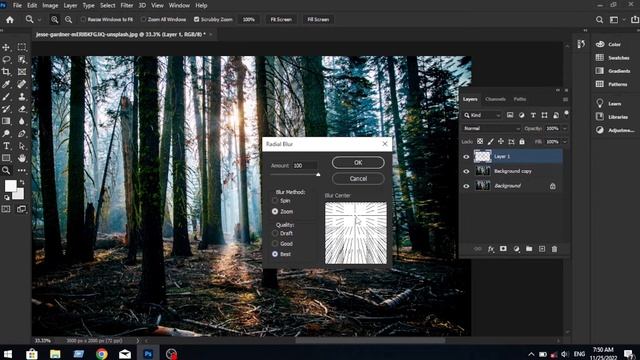Hide Layer 1 using eye icon
This screenshot has width=640, height=360.
(466, 157)
